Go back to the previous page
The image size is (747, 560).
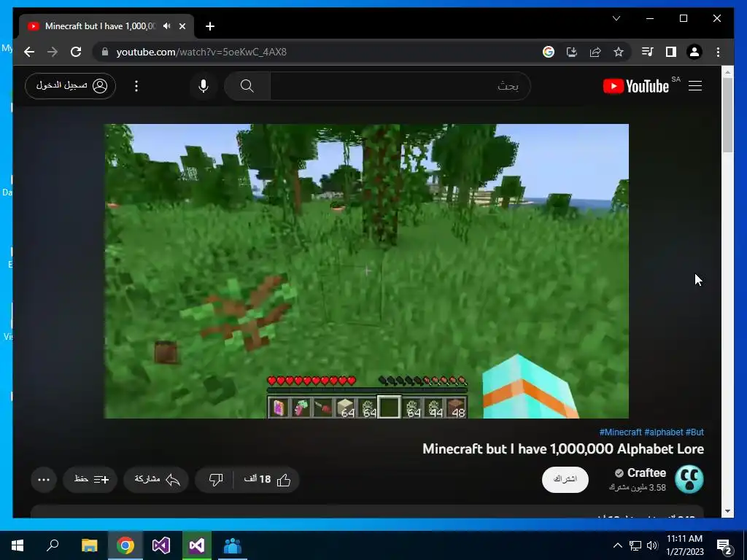click(x=29, y=52)
